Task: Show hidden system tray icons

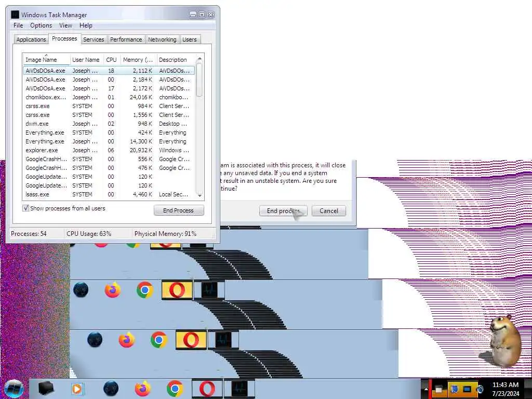Action: click(x=426, y=389)
